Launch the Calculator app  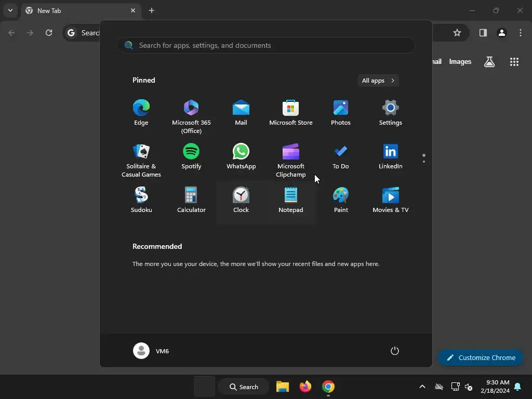191,200
